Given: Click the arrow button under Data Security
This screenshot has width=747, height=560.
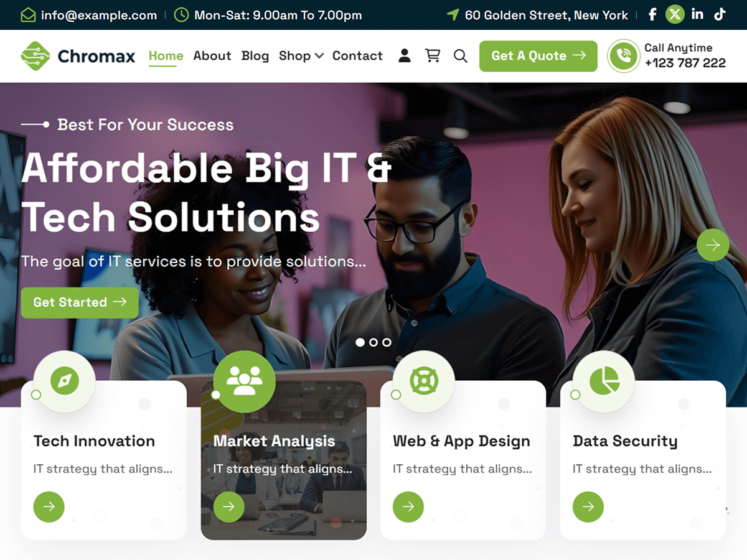Looking at the screenshot, I should point(588,506).
